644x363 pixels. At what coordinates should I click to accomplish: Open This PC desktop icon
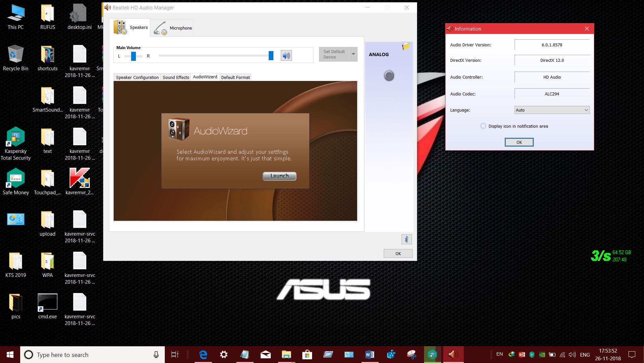pyautogui.click(x=15, y=17)
